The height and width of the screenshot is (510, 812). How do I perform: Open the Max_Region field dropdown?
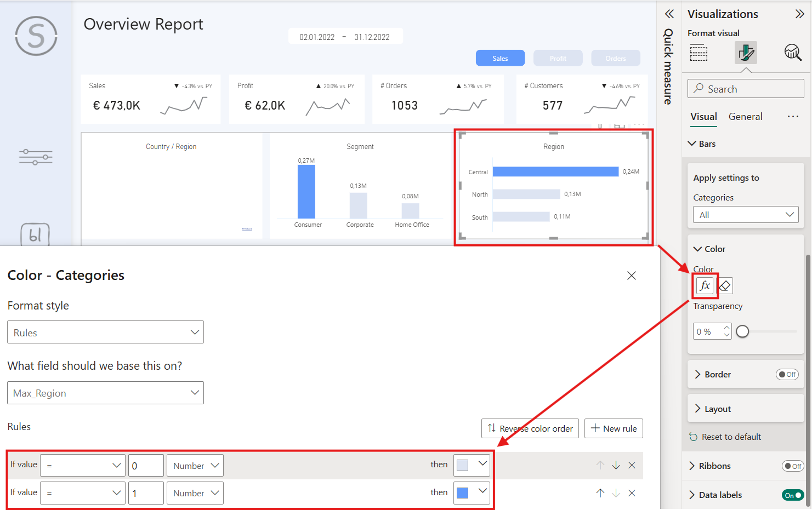coord(105,393)
